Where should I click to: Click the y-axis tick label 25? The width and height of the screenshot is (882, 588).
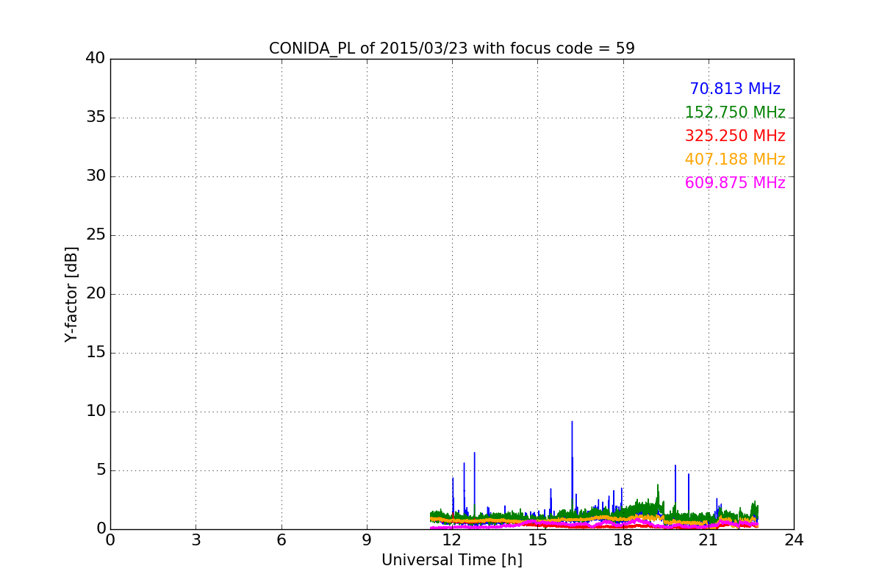95,235
